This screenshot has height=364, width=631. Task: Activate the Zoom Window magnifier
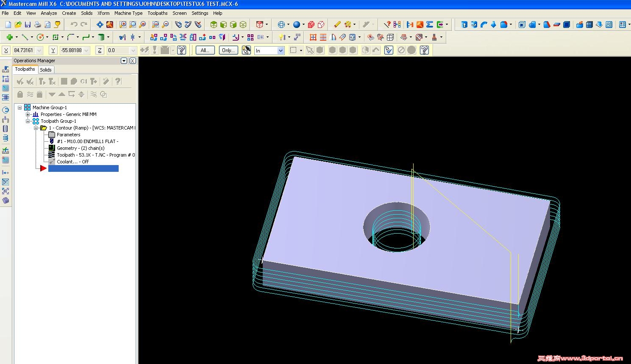tap(123, 25)
